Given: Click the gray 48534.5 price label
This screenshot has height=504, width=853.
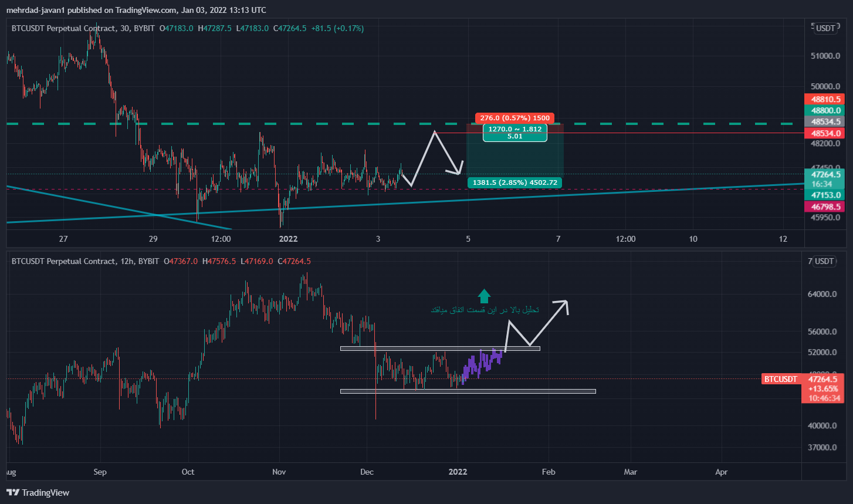Looking at the screenshot, I should click(x=826, y=121).
